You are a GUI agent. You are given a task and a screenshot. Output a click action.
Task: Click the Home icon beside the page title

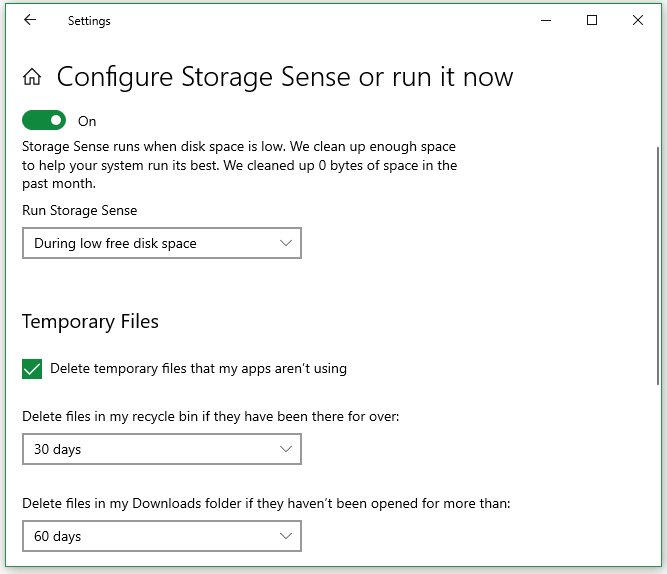[x=32, y=77]
